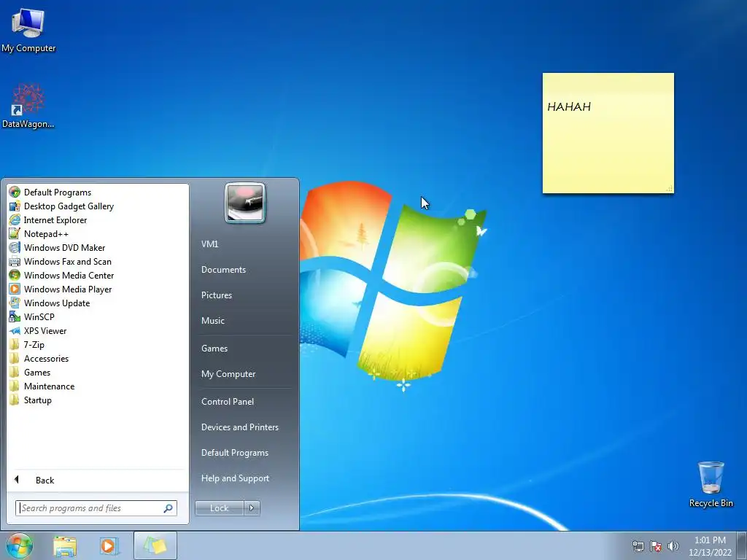Click the HAHAH sticky note text
This screenshot has height=560, width=747.
[569, 106]
